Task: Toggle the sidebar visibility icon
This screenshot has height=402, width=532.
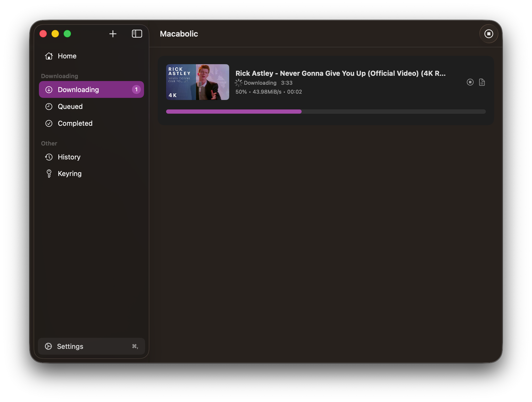Action: click(x=137, y=34)
